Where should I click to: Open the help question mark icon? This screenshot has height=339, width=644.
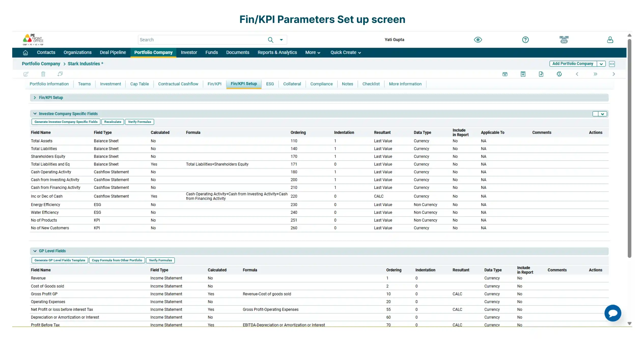[x=525, y=40]
